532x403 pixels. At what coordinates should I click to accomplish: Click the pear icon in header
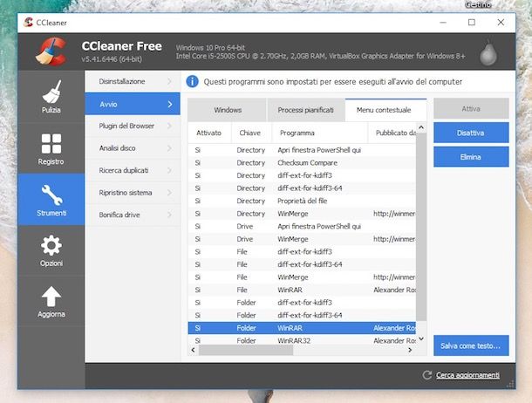click(488, 53)
